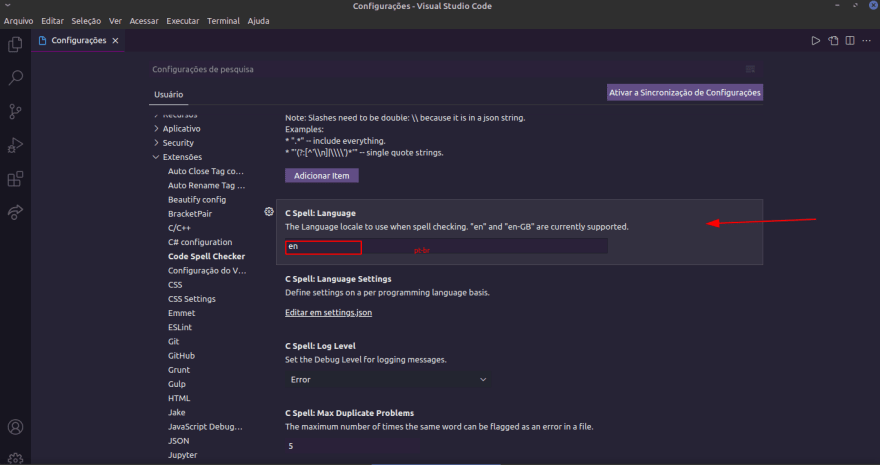The image size is (880, 465).
Task: Click the Adicionar Item button
Action: (x=322, y=176)
